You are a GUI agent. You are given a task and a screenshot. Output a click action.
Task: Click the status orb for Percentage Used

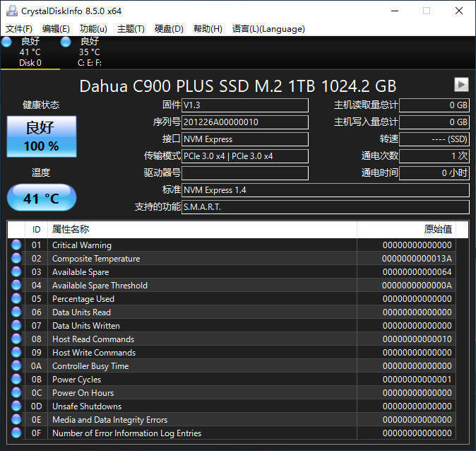coord(16,298)
